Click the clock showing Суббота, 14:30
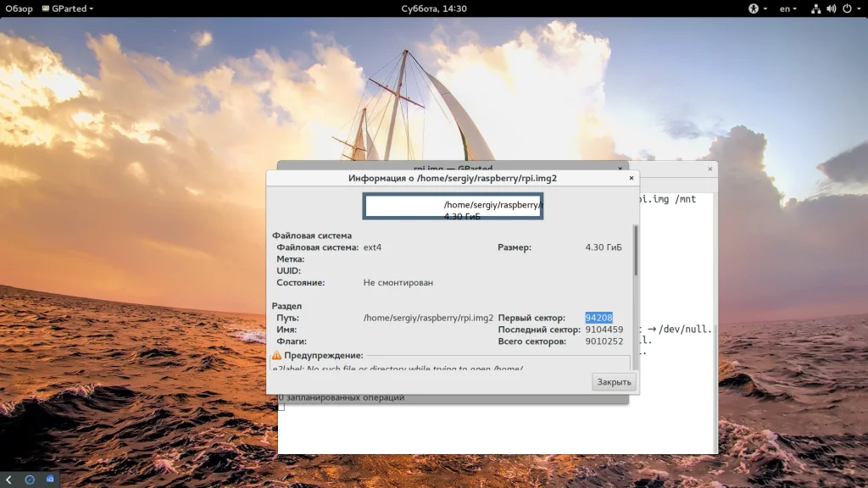Image resolution: width=868 pixels, height=488 pixels. (434, 8)
